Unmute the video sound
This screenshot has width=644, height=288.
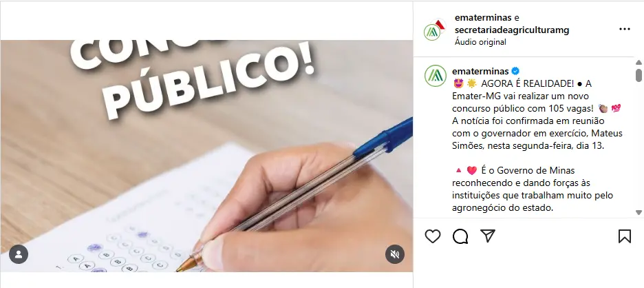point(395,254)
